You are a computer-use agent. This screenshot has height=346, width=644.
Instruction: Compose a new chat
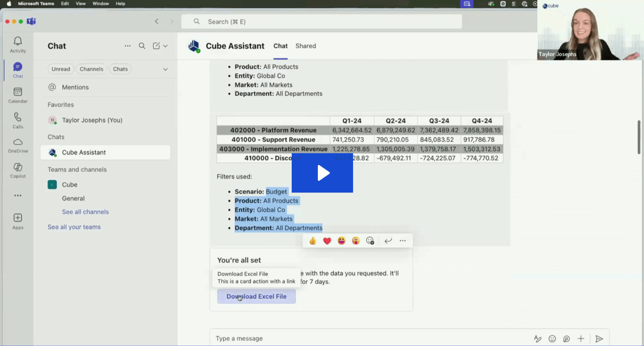pos(156,45)
